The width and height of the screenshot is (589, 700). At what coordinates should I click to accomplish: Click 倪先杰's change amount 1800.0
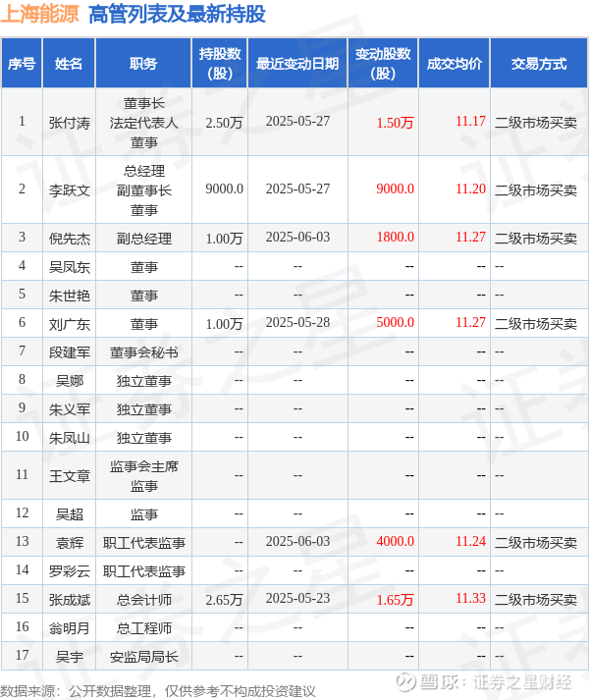[x=396, y=237]
